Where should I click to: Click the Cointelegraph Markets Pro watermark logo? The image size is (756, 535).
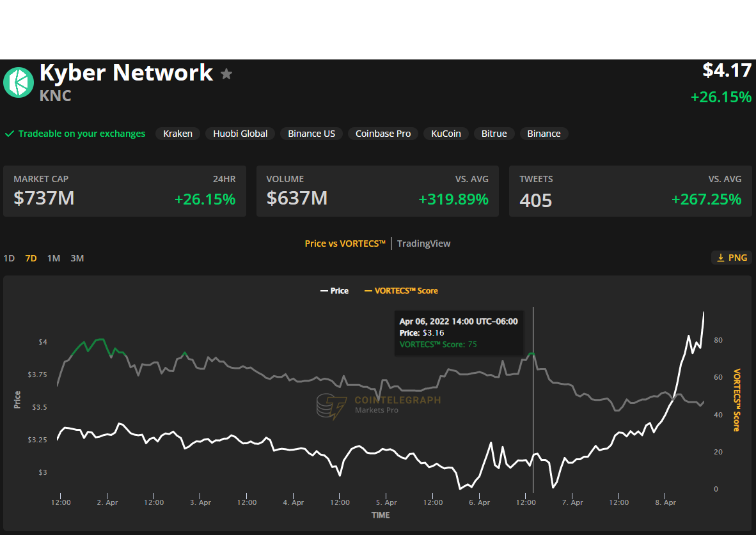(x=331, y=405)
